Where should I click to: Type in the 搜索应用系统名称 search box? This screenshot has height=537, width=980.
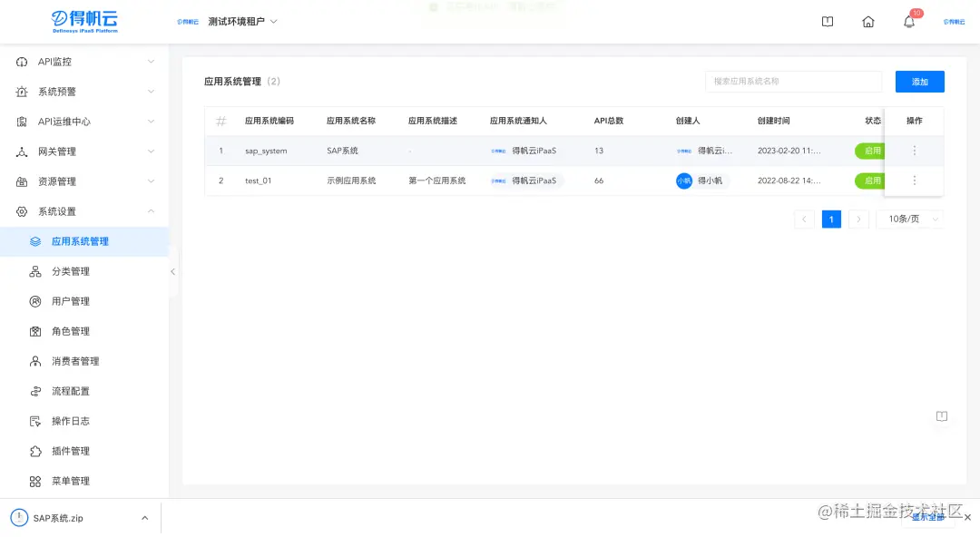pyautogui.click(x=793, y=82)
